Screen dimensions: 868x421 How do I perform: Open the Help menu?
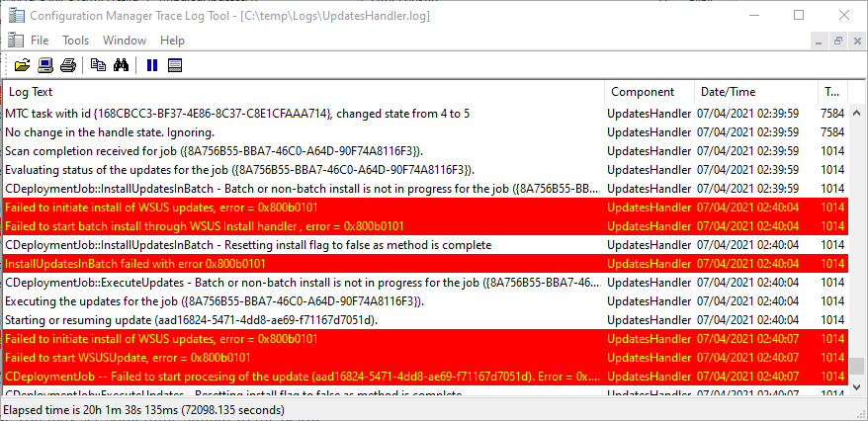click(x=172, y=41)
